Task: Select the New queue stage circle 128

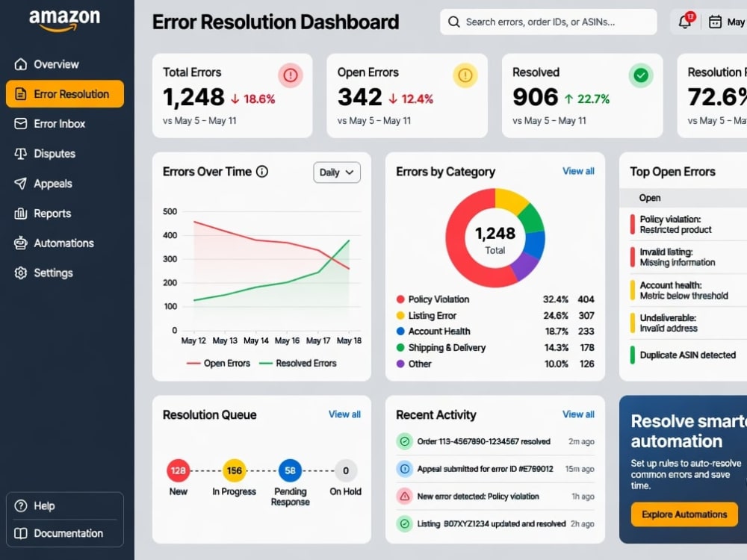Action: [x=179, y=470]
